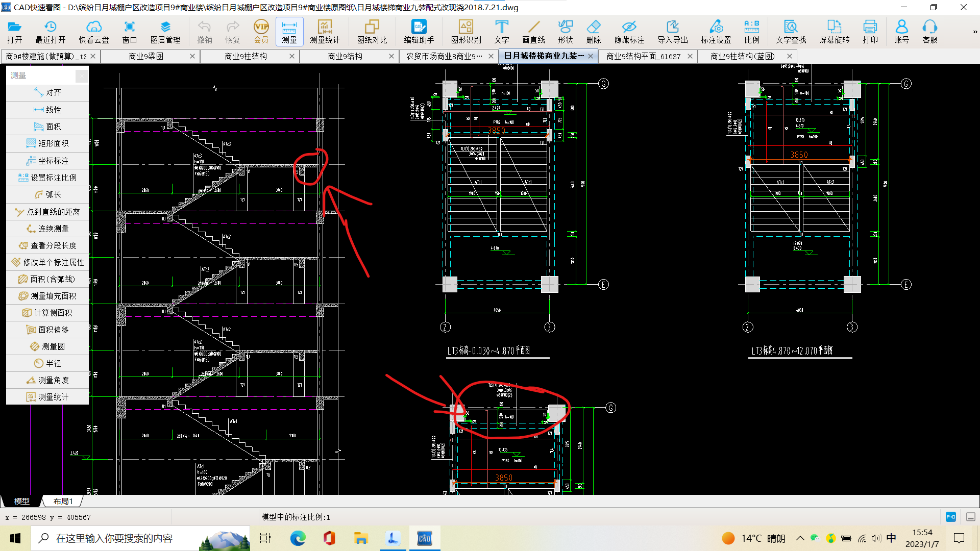Launch 图纸对比 drawing compare

(x=372, y=32)
